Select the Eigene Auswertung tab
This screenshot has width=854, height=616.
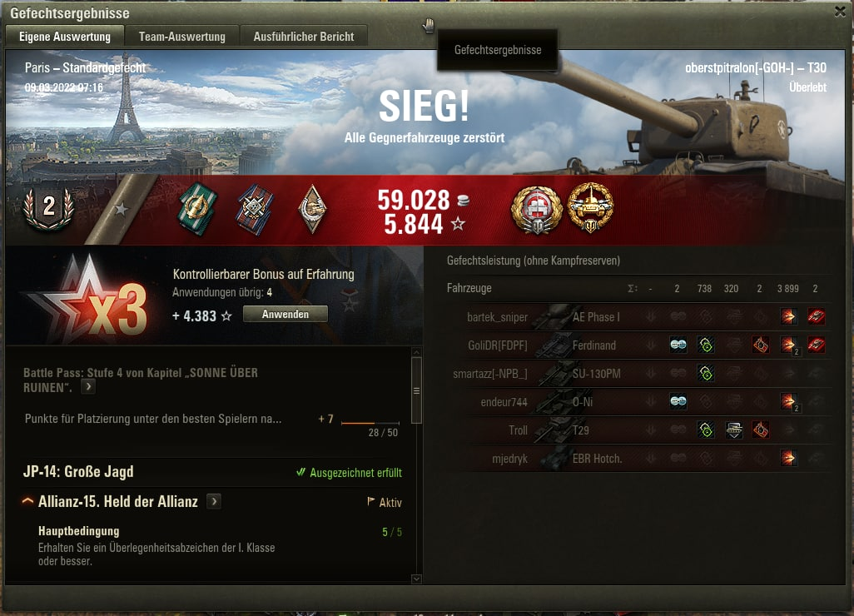pyautogui.click(x=65, y=37)
